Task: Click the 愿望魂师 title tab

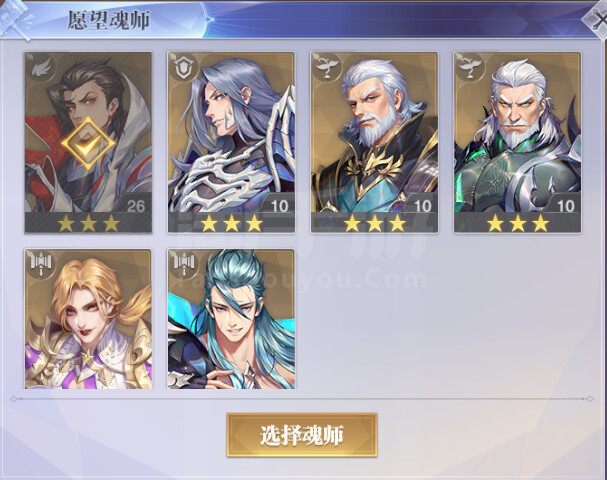Action: 109,20
